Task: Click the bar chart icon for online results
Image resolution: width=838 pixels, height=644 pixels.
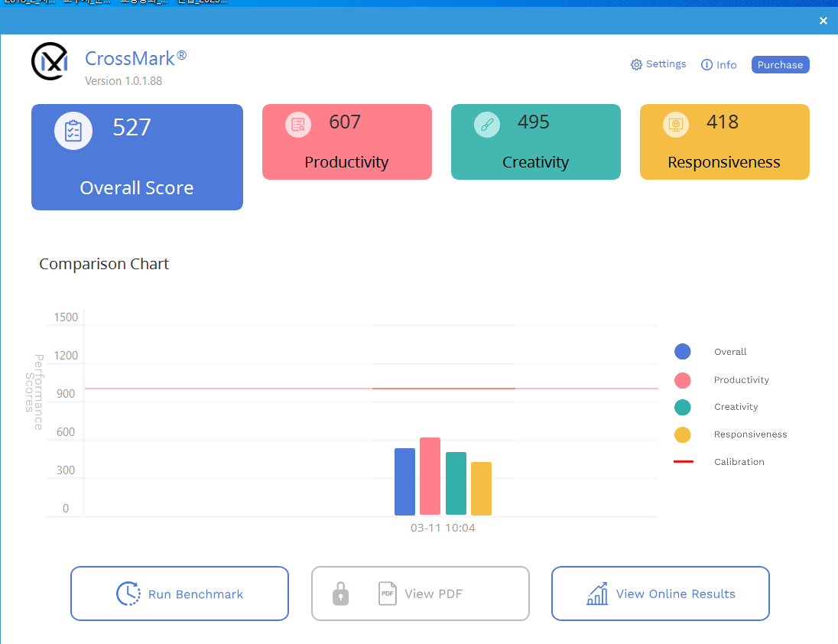Action: point(597,594)
